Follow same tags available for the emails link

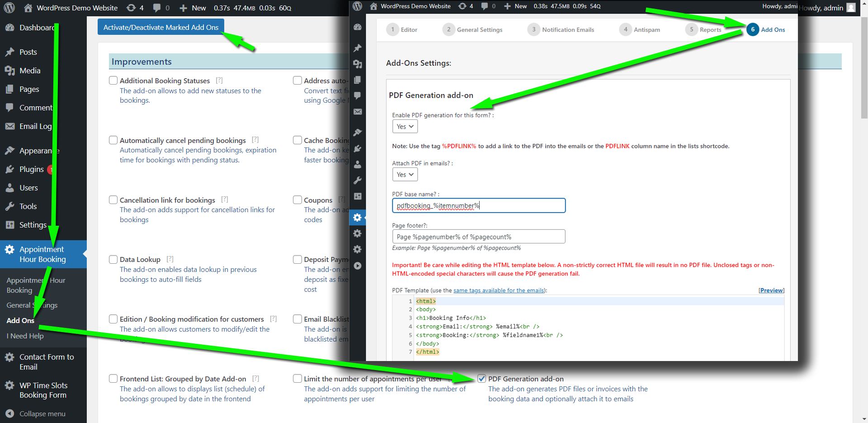click(499, 290)
